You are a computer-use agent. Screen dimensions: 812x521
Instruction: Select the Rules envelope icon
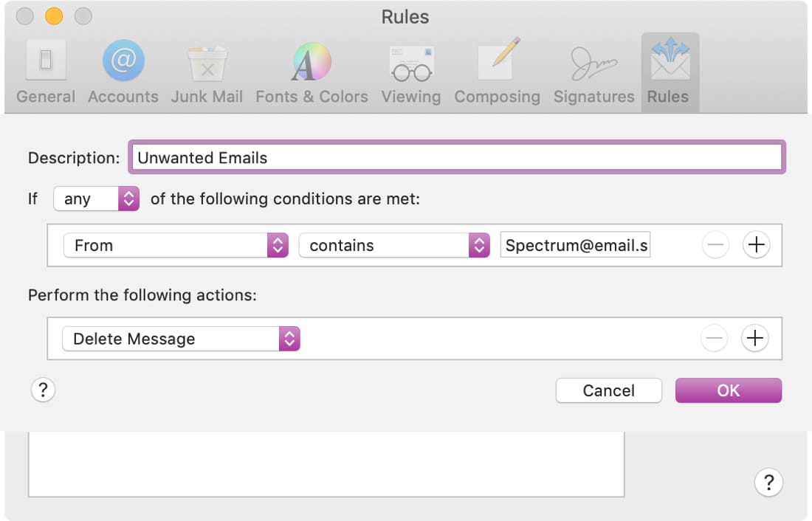tap(670, 58)
